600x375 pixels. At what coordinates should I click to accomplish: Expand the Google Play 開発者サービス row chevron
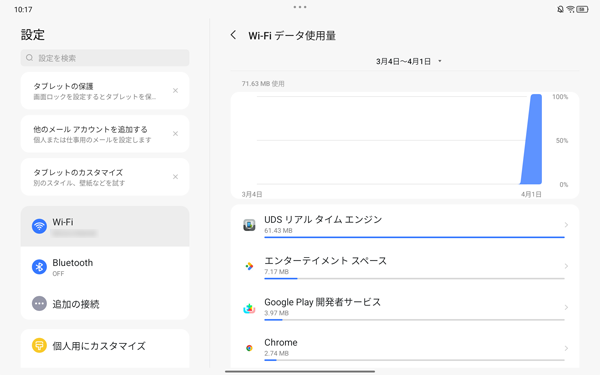coord(566,307)
